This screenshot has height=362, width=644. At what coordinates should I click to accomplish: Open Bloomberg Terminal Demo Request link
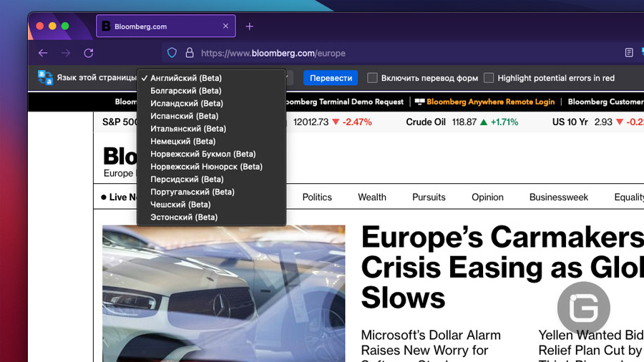[x=345, y=102]
